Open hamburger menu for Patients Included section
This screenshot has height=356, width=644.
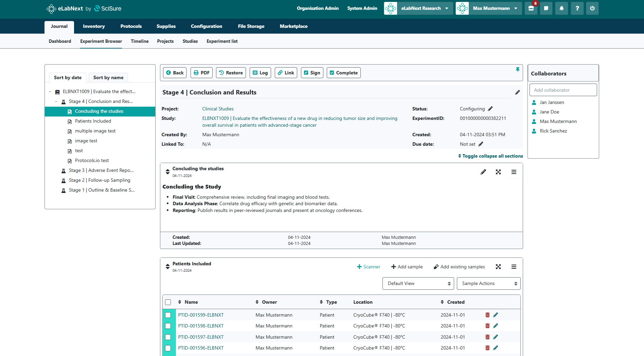tap(514, 267)
